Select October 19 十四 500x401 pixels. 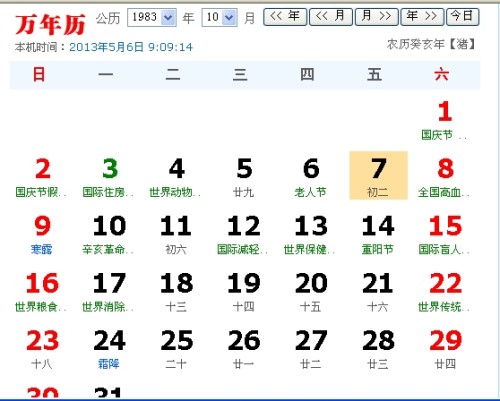click(244, 293)
